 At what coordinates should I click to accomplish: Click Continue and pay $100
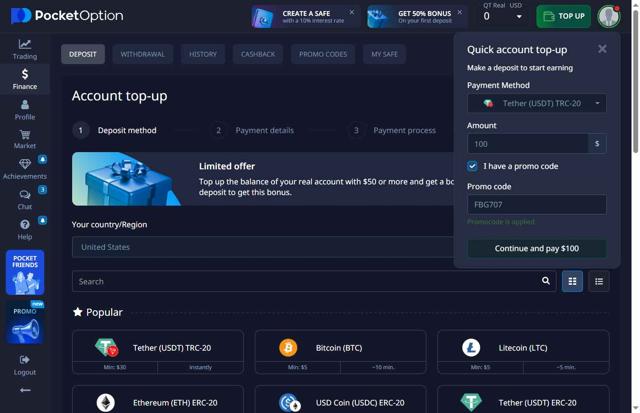pos(536,249)
